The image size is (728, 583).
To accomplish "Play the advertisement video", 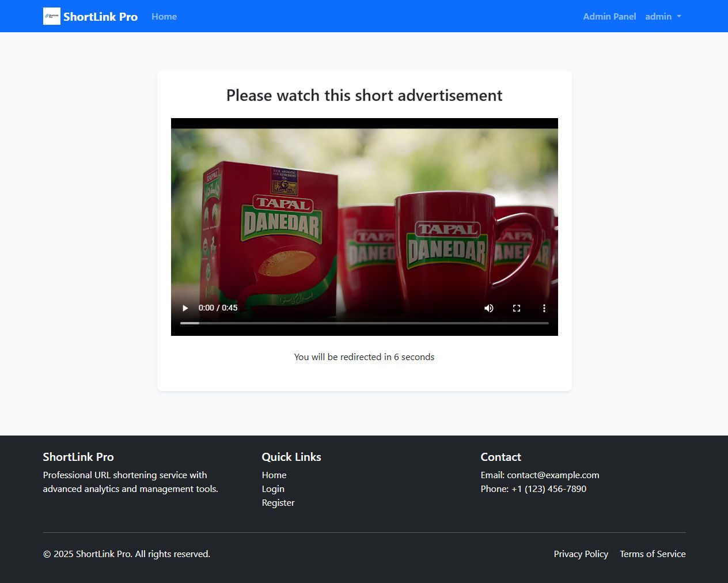I will click(185, 308).
